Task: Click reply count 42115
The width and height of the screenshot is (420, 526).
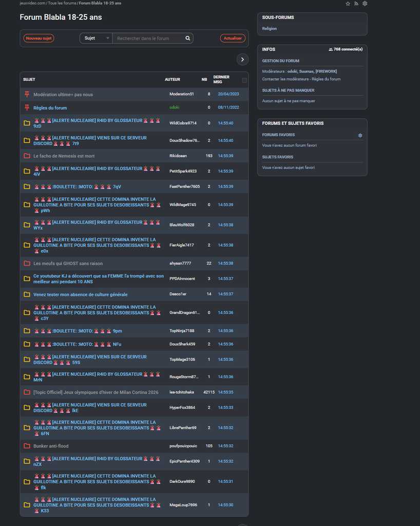Action: [209, 392]
